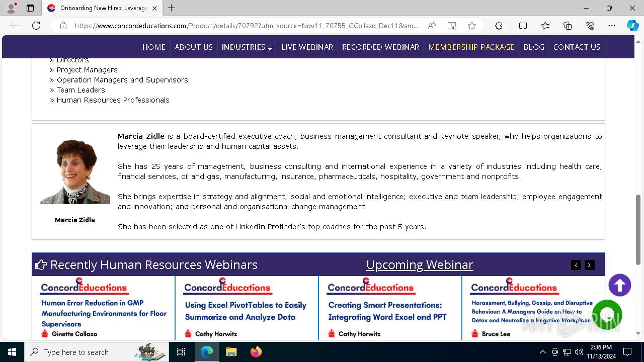644x362 pixels.
Task: Show previous webinars with carousel left arrow
Action: 576,265
